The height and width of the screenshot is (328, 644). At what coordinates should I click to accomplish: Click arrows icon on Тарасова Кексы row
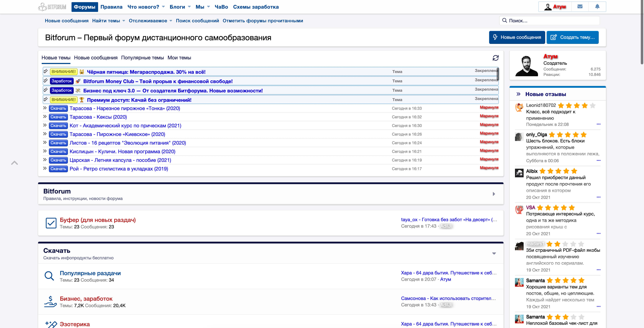(45, 117)
